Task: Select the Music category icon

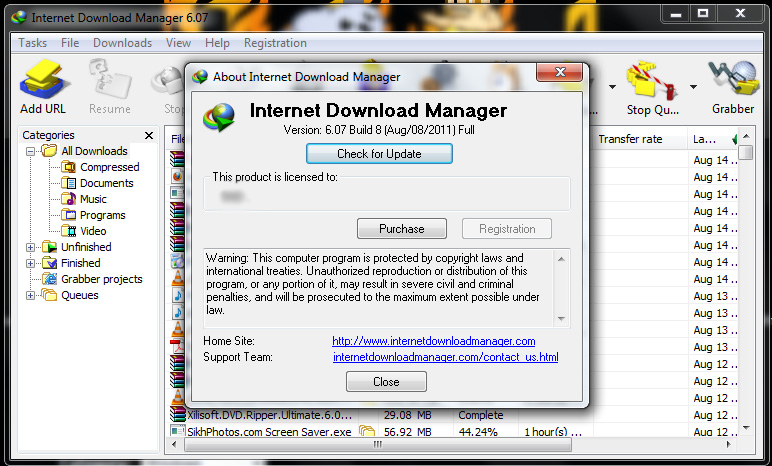Action: tap(68, 199)
